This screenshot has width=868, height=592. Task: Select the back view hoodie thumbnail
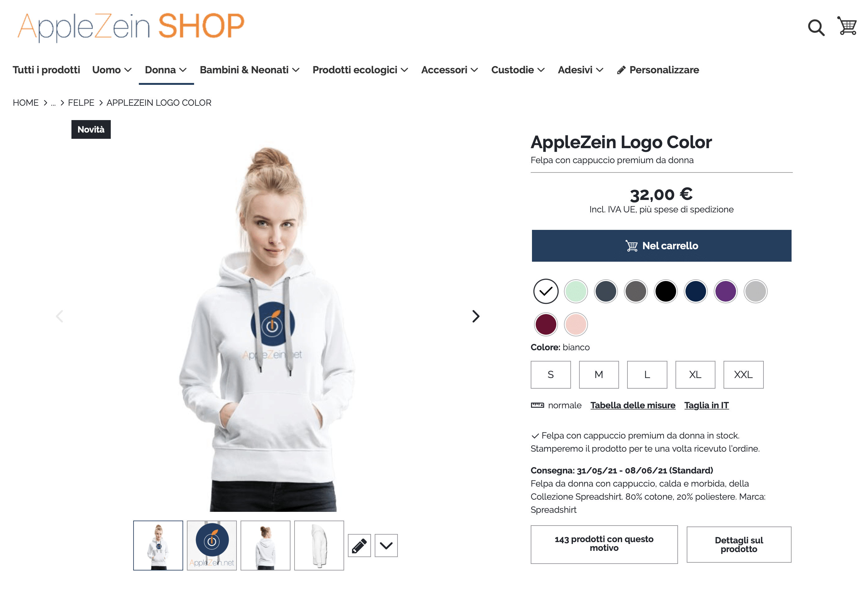(265, 545)
